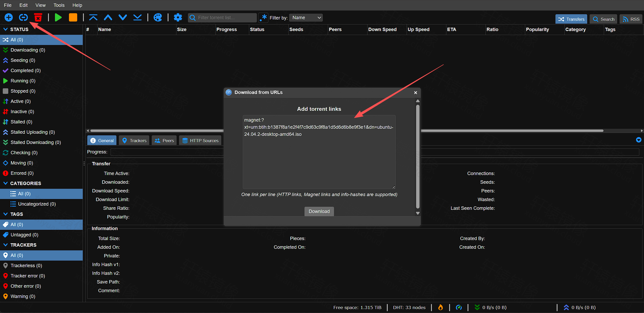
Task: Open the Help menu
Action: coord(77,5)
